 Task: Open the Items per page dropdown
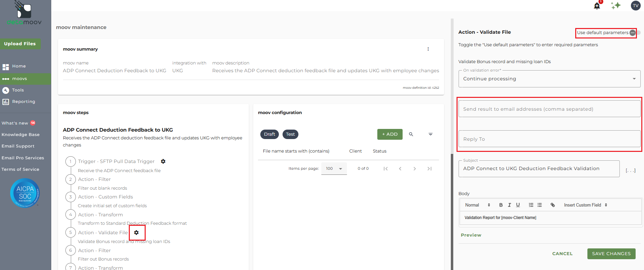click(334, 168)
